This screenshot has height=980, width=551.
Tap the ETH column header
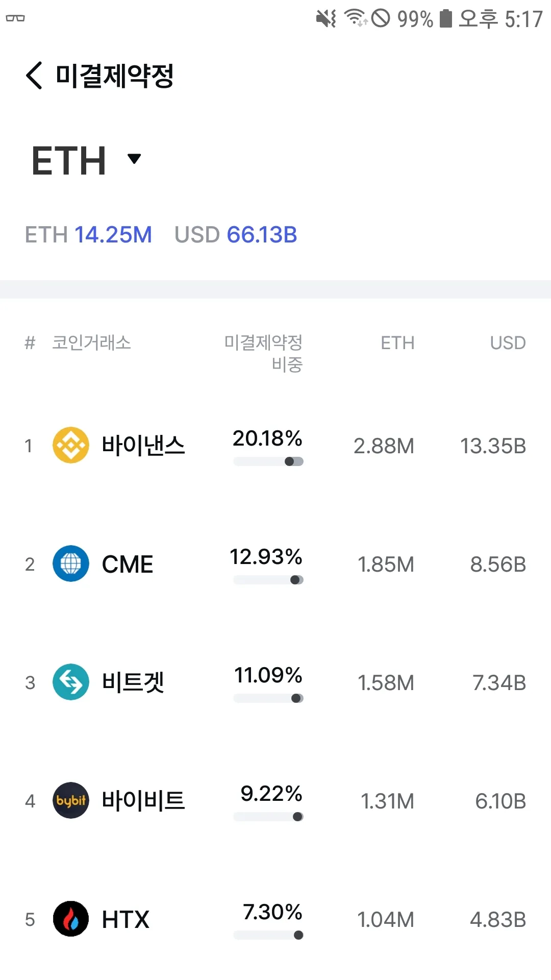click(397, 342)
